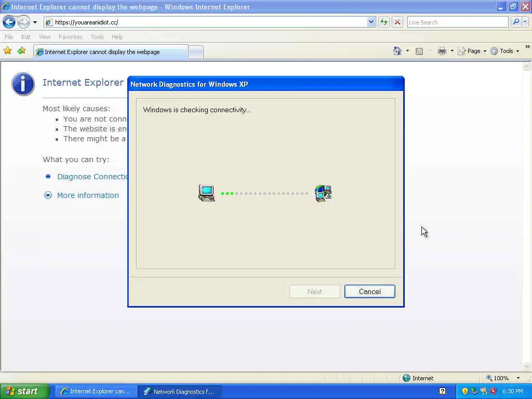Click the connectivity progress dots indicator

[x=264, y=193]
